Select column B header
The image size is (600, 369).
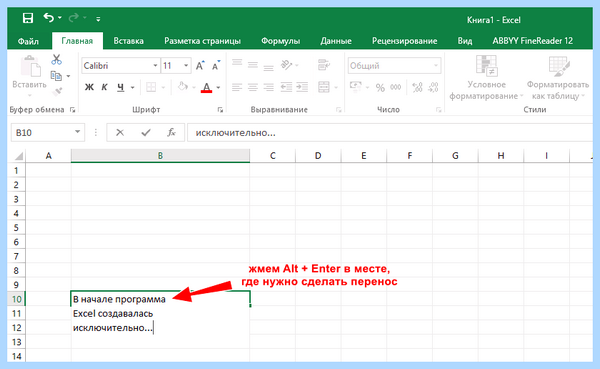coord(160,156)
